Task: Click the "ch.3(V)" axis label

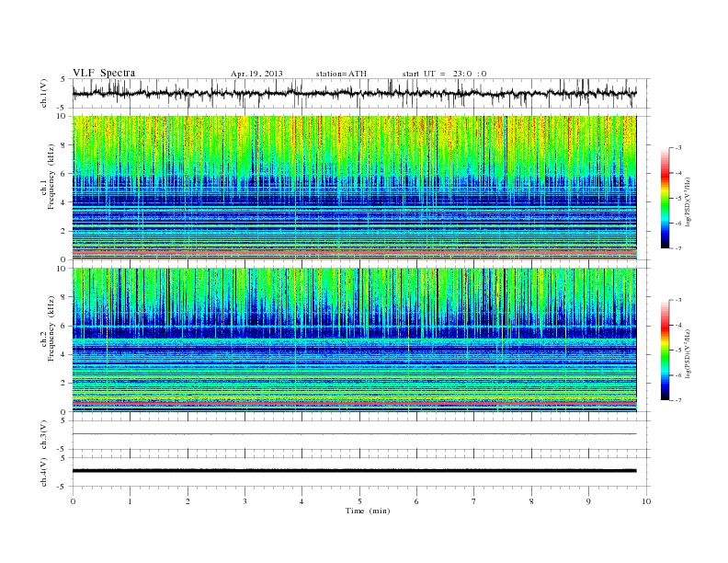Action: (43, 435)
